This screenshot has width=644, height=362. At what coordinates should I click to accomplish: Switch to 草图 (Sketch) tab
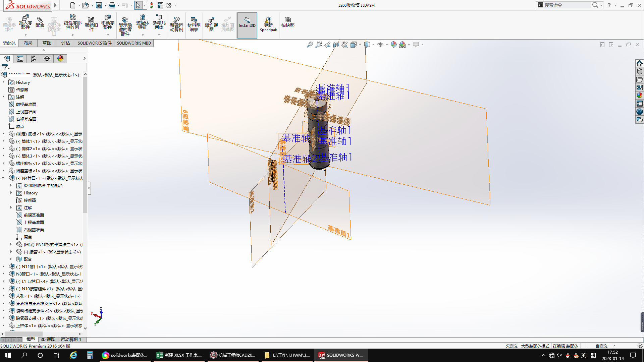47,43
